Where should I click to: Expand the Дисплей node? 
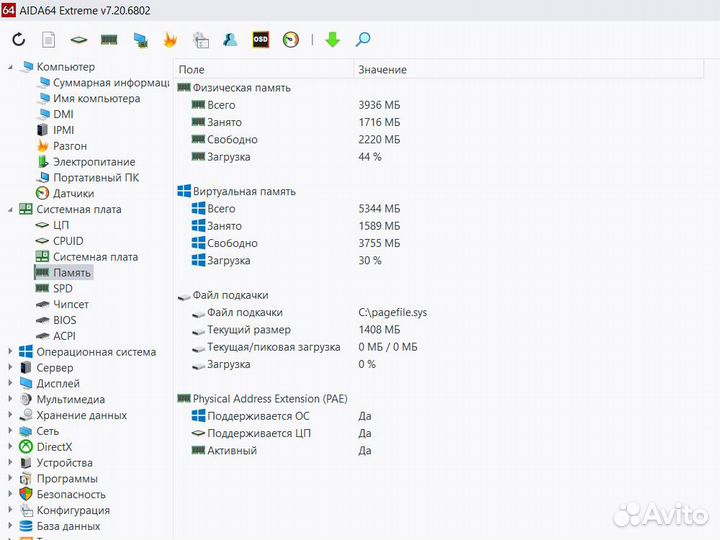(x=10, y=383)
